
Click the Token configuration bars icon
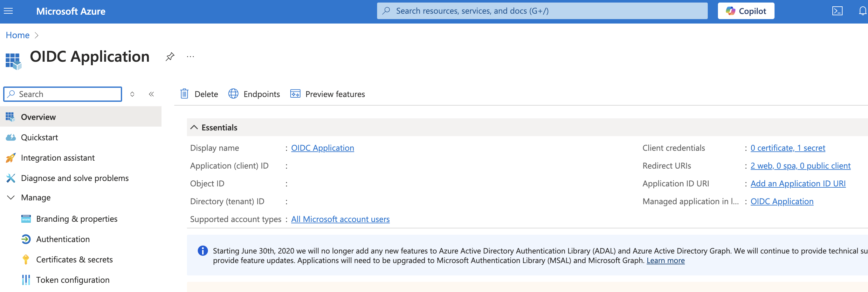(x=26, y=280)
